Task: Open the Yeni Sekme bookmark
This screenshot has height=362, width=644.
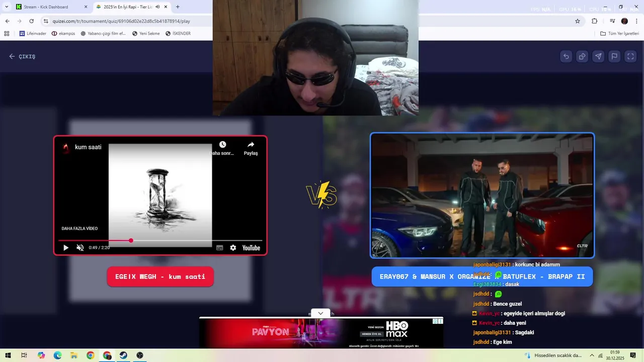Action: [x=146, y=34]
